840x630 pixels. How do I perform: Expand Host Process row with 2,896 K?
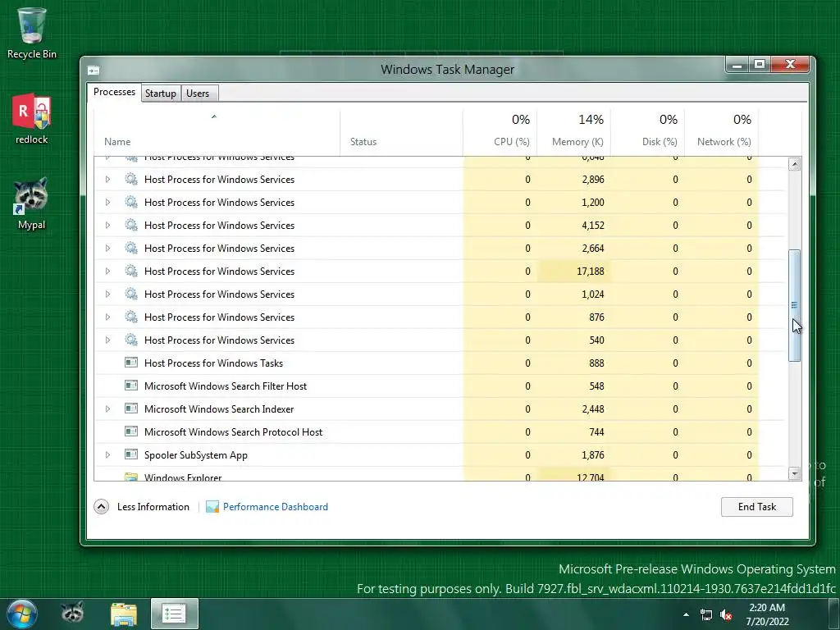pos(107,180)
